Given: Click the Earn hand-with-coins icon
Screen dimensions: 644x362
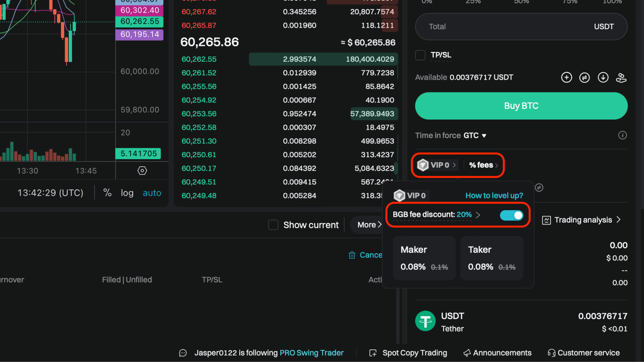Looking at the screenshot, I should pyautogui.click(x=621, y=77).
